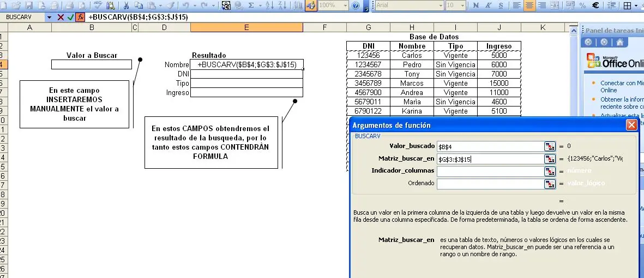
Task: Click the AutoSum sigma icon
Action: [251, 5]
